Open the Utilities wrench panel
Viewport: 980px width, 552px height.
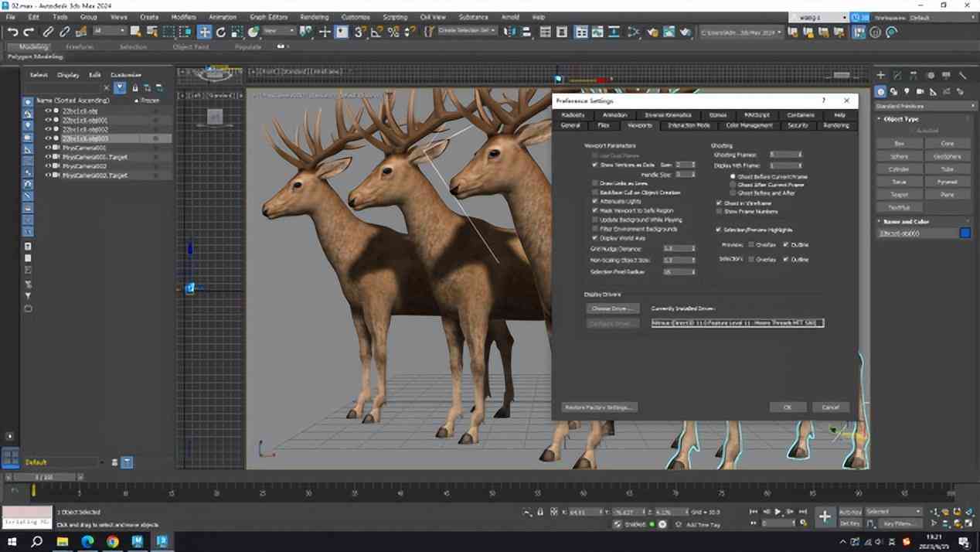(962, 75)
